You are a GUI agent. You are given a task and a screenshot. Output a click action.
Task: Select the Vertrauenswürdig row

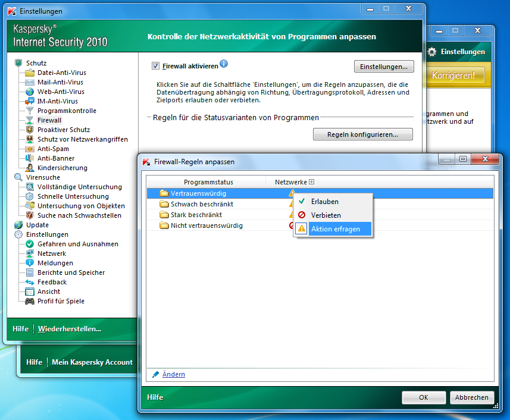[320, 193]
